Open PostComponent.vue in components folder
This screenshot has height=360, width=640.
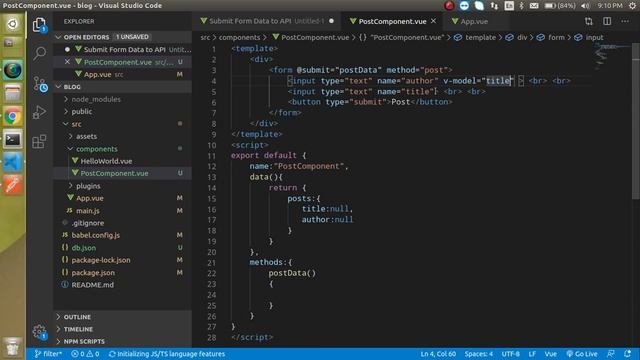coord(114,173)
